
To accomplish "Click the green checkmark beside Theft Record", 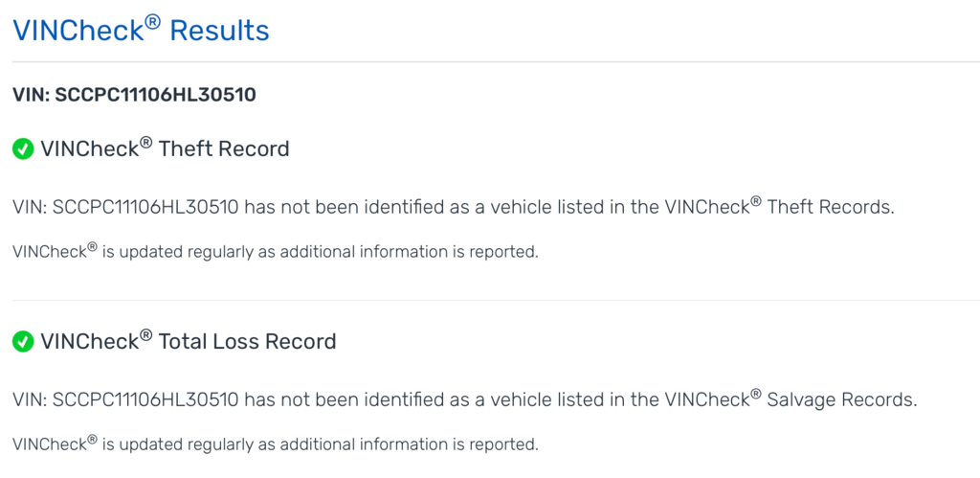I will tap(23, 149).
